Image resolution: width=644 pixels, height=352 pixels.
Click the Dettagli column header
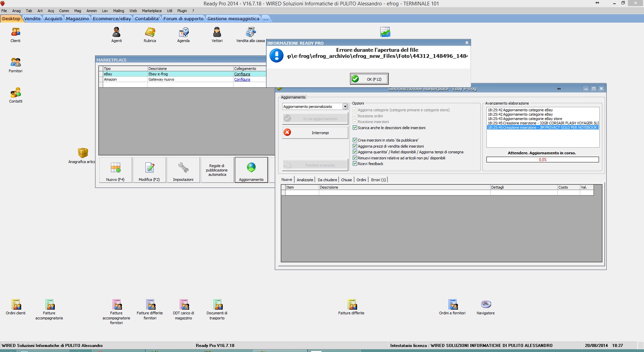524,187
